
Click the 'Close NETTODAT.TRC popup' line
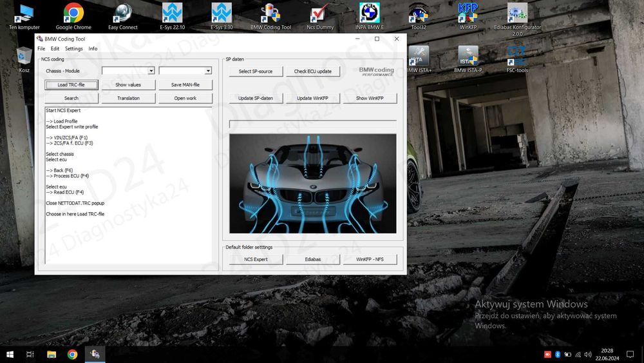click(x=75, y=203)
